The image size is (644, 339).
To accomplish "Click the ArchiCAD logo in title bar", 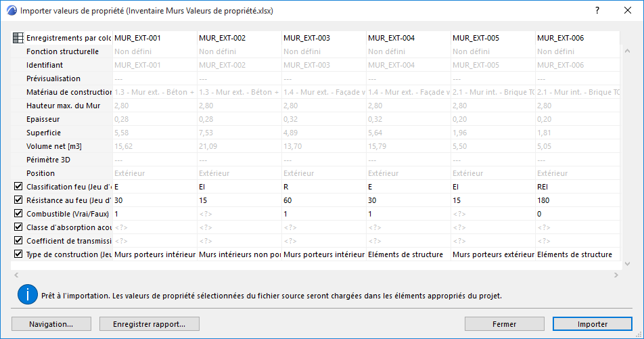I will click(11, 10).
